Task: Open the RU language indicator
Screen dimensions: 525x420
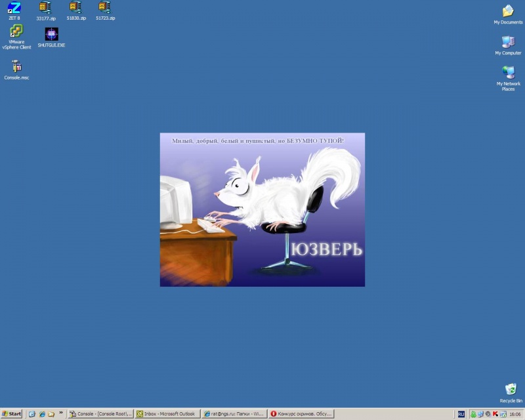Action: (x=461, y=414)
